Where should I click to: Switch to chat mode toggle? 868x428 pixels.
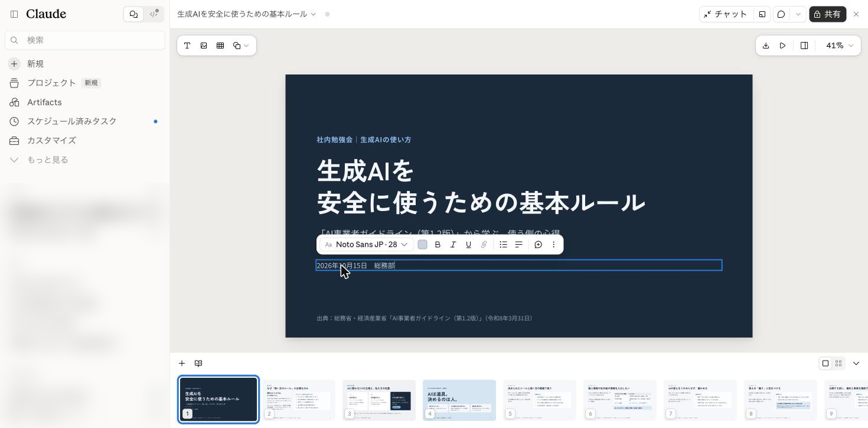click(x=133, y=14)
